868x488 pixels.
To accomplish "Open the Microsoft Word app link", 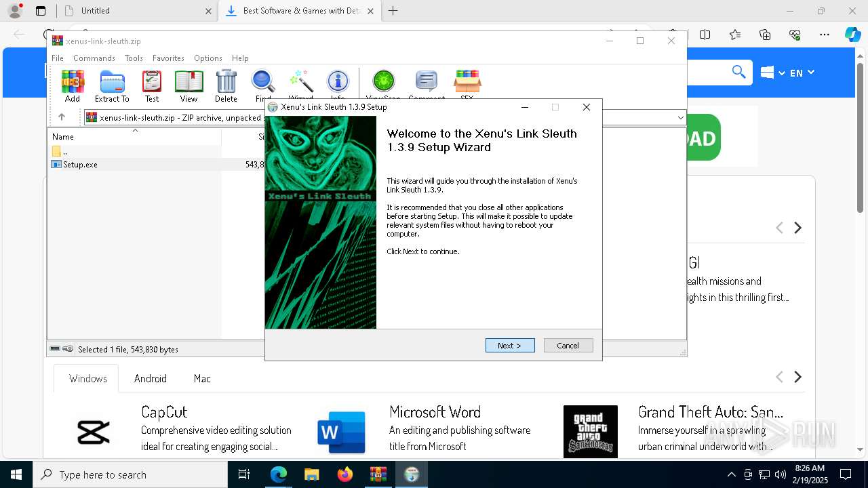I will pos(435,412).
